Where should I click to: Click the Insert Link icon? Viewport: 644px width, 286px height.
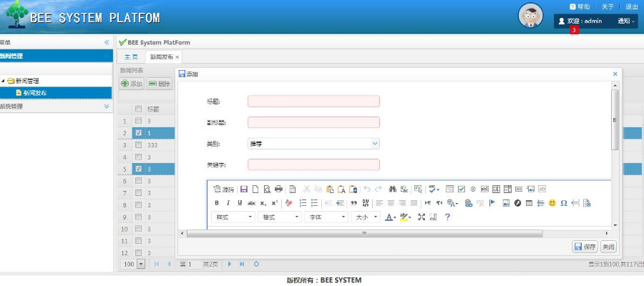pos(468,203)
